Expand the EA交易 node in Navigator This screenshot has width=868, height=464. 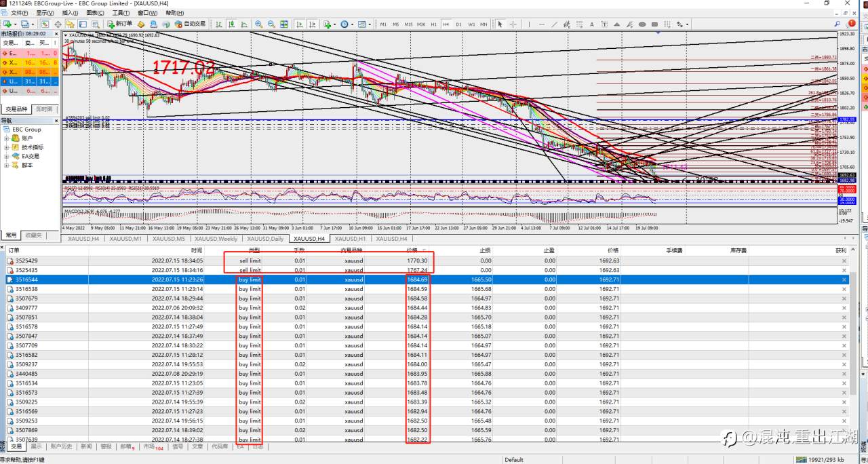[7, 156]
